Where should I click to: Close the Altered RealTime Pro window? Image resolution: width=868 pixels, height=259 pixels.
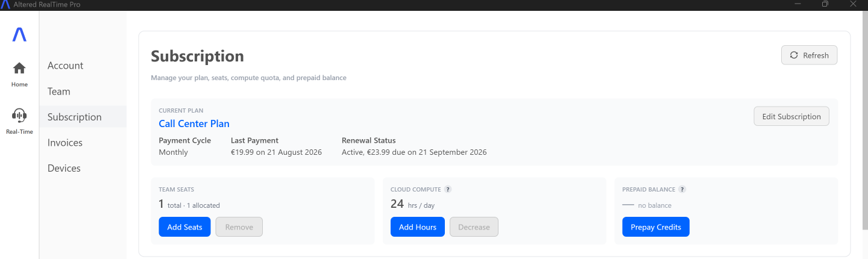coord(852,4)
